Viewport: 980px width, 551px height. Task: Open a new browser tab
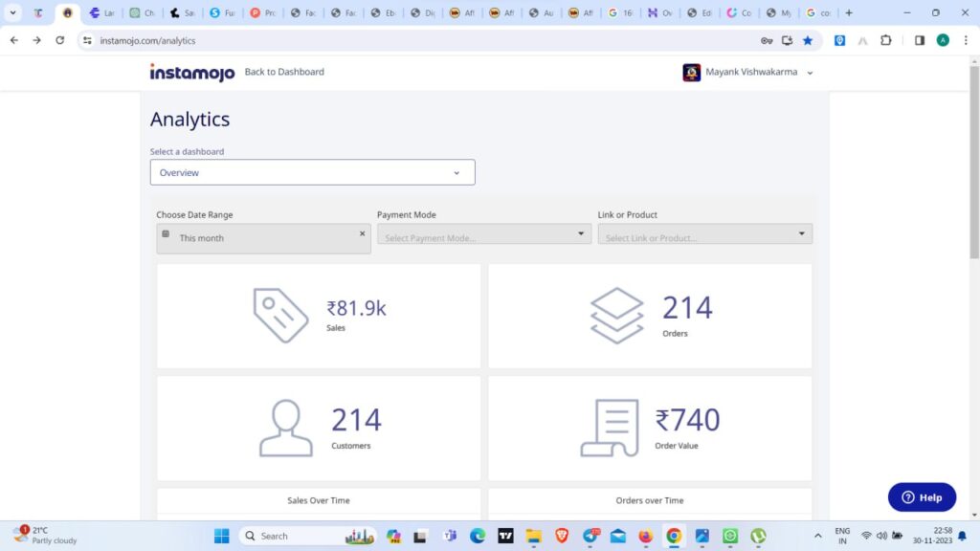click(x=849, y=13)
